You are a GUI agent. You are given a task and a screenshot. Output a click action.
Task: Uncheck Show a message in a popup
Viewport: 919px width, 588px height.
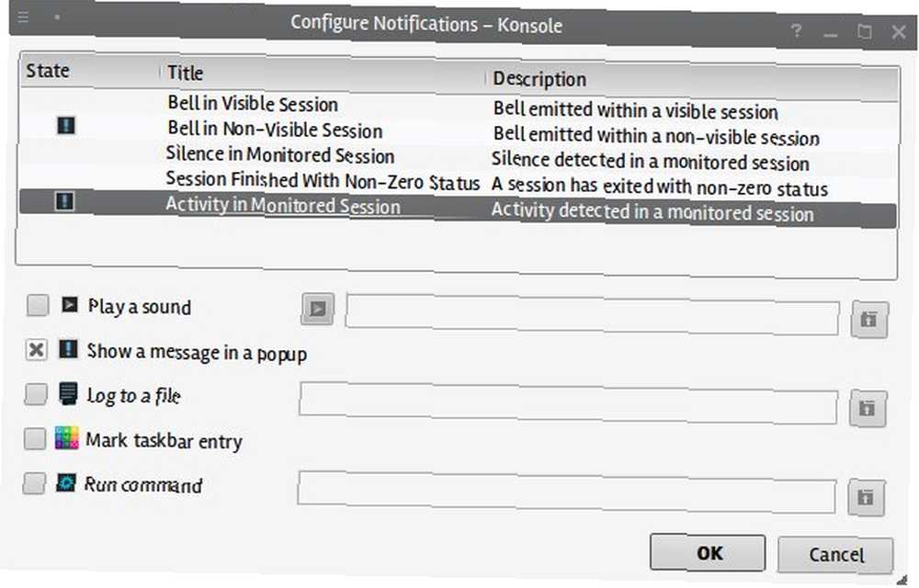[x=37, y=350]
